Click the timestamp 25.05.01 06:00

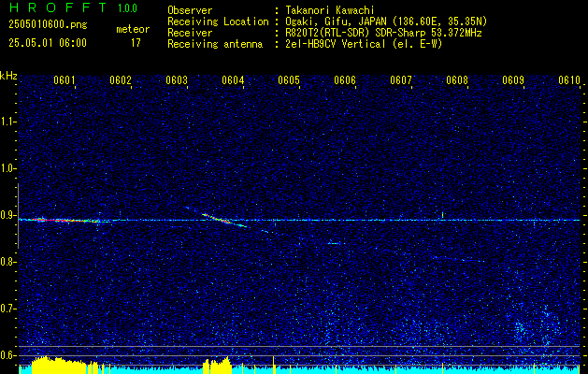48,43
